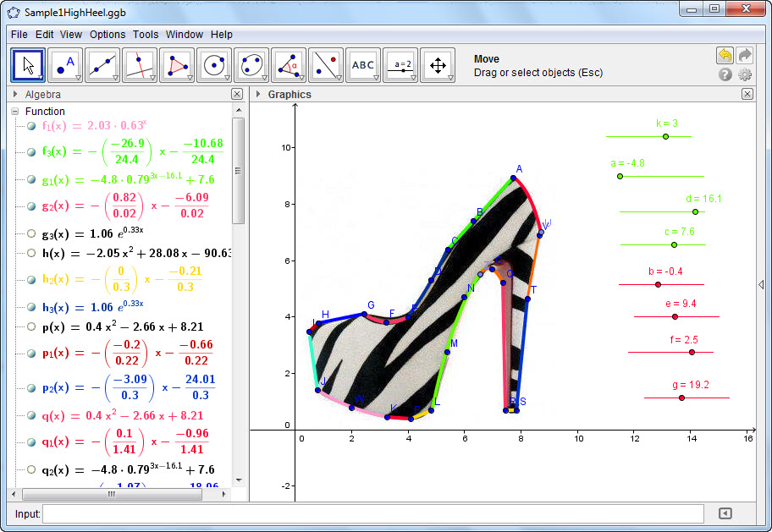Screen dimensions: 772x532
Task: Select the Polygon tool
Action: pos(177,65)
